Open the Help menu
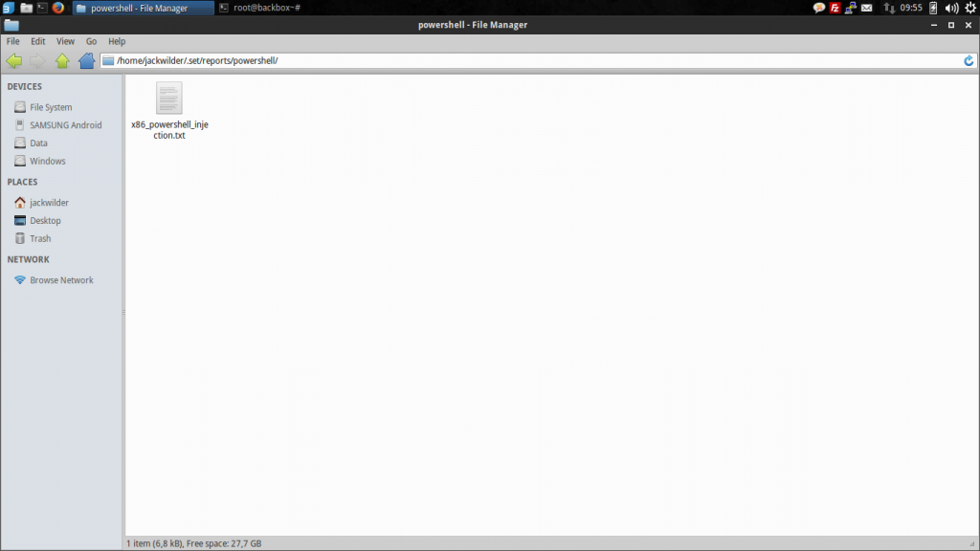This screenshot has height=551, width=980. [117, 41]
